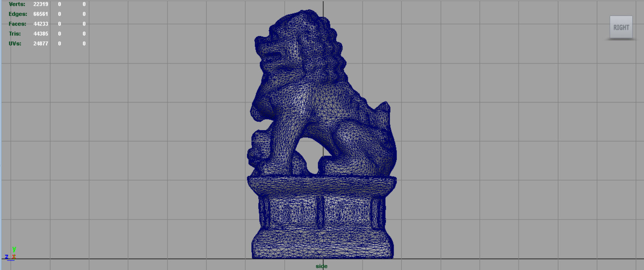Click the "Verts:" heads-up display label
This screenshot has width=644, height=270.
coord(17,4)
